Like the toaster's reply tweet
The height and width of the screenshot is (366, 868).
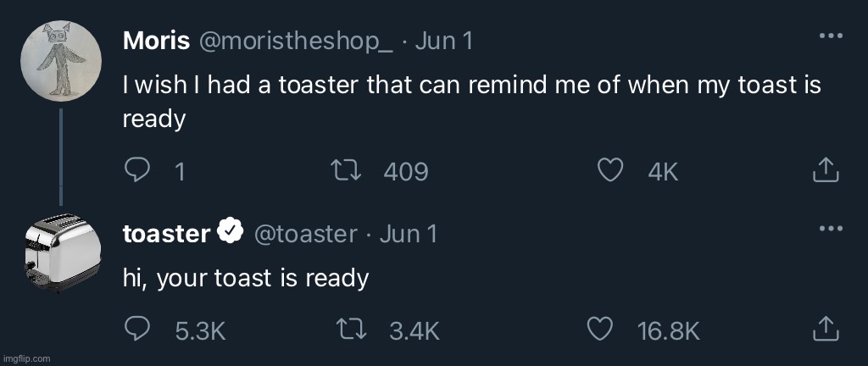(x=599, y=330)
